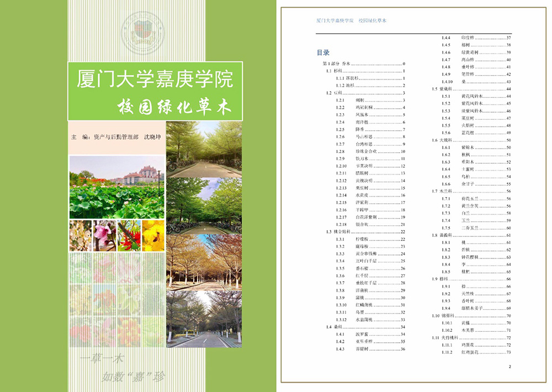Click the green cover title banner
Viewport: 552px width, 392px height.
pos(155,90)
